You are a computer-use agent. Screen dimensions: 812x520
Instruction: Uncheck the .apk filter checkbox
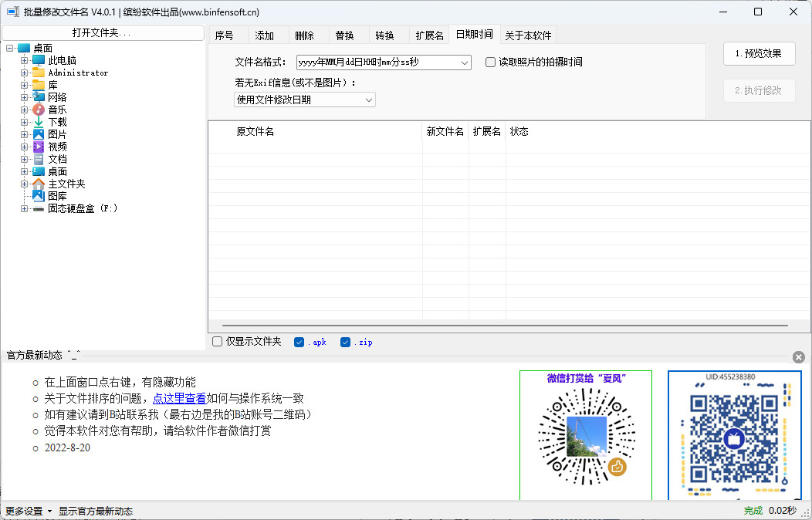coord(299,342)
